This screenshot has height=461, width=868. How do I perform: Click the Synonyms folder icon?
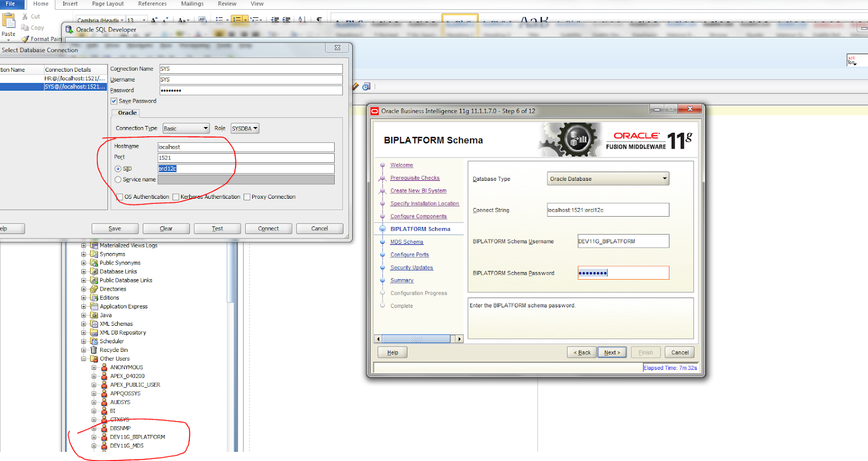(x=94, y=254)
